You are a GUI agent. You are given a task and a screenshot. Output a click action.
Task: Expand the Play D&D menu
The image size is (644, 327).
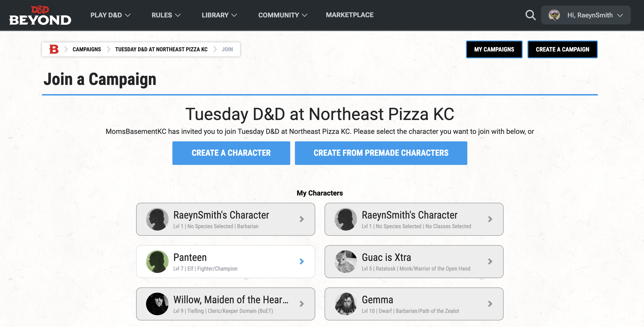point(110,15)
